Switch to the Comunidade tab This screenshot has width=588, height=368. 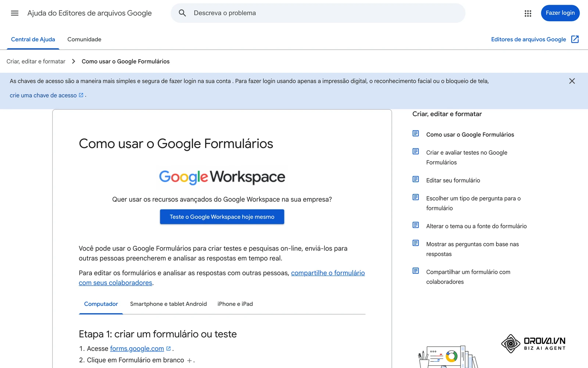click(84, 39)
